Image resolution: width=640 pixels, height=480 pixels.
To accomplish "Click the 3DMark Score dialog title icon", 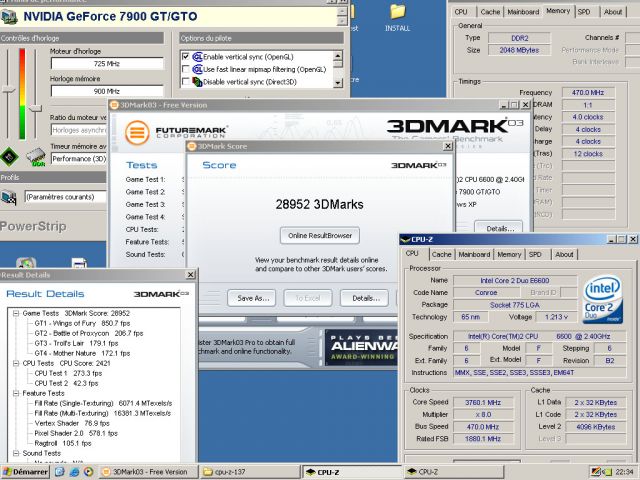I will (x=192, y=146).
